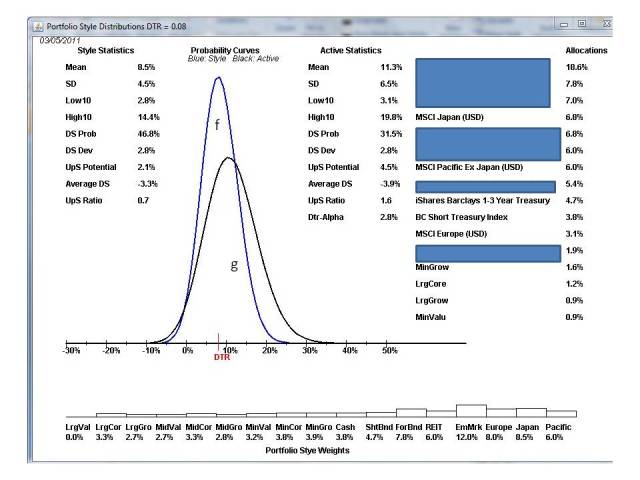This screenshot has height=480, width=640.
Task: Click the 'g' label under black curve
Action: click(x=234, y=267)
